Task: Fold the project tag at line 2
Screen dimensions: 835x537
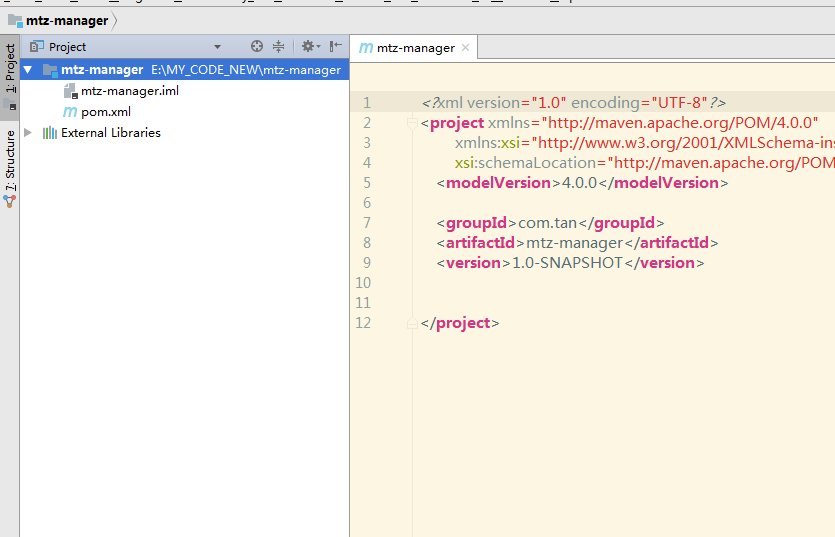Action: 411,123
